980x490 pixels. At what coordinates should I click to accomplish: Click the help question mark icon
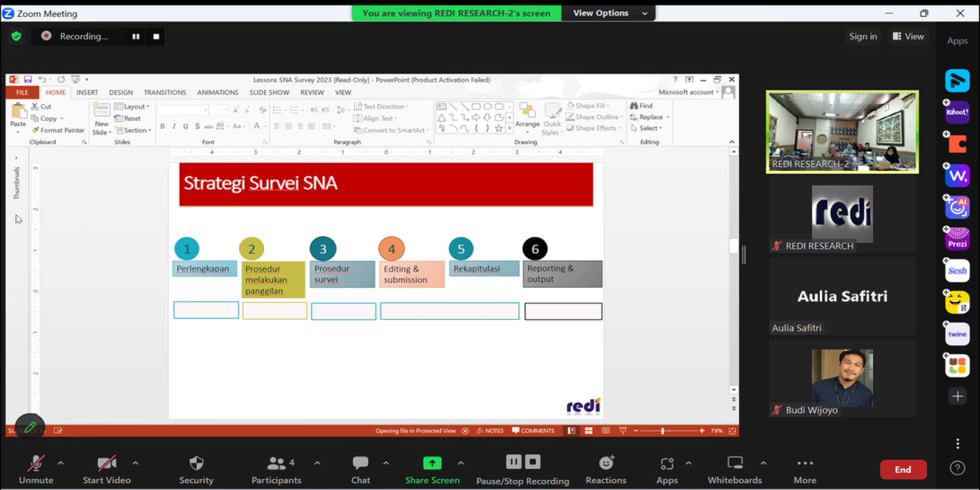point(958,468)
